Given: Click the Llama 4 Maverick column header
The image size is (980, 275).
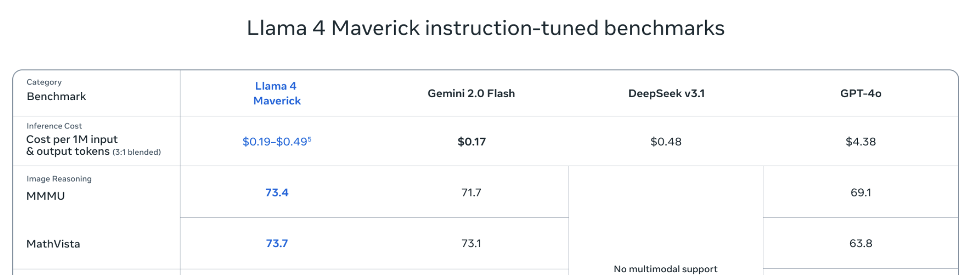Looking at the screenshot, I should click(x=277, y=93).
